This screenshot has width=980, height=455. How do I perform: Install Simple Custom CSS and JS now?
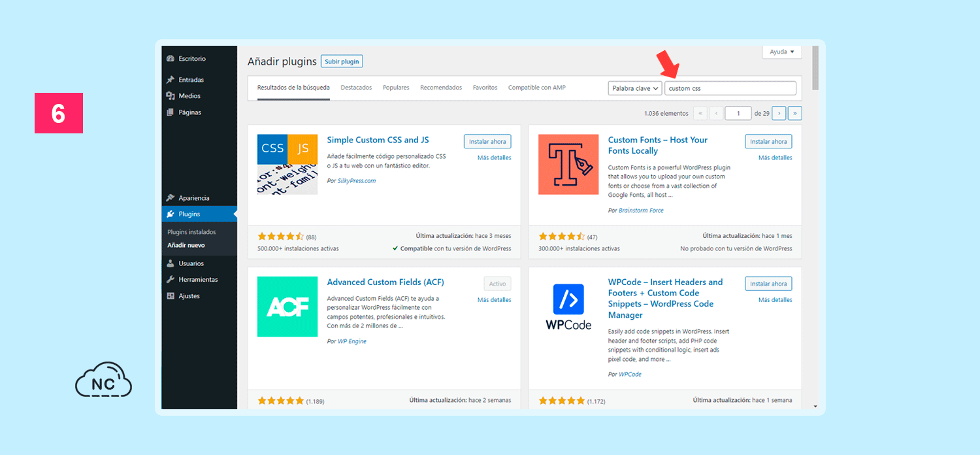(x=487, y=141)
